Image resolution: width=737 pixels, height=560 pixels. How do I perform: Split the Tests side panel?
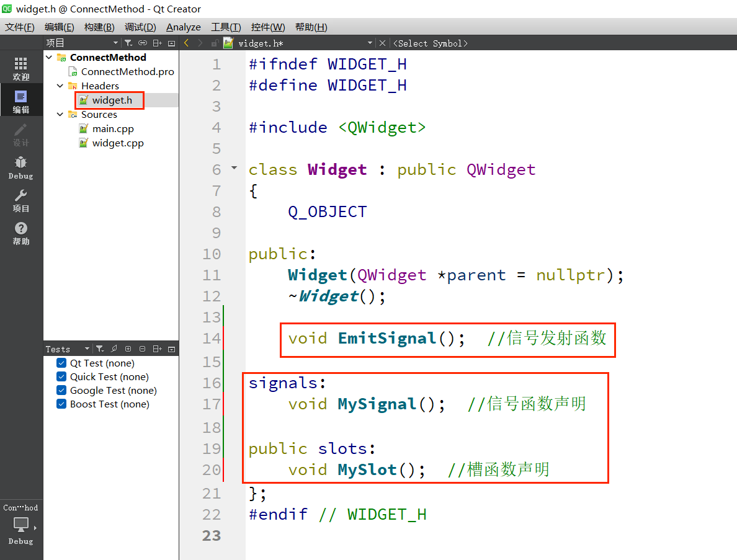158,349
